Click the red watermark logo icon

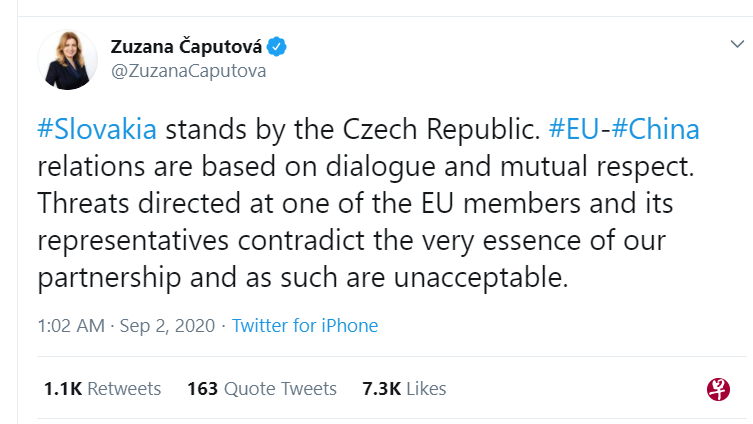coord(718,389)
